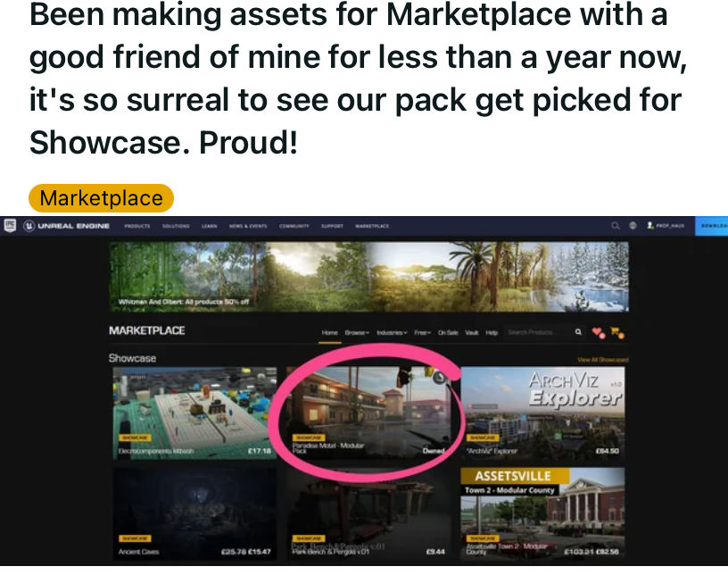Expand the Free dropdown menu

tap(423, 333)
